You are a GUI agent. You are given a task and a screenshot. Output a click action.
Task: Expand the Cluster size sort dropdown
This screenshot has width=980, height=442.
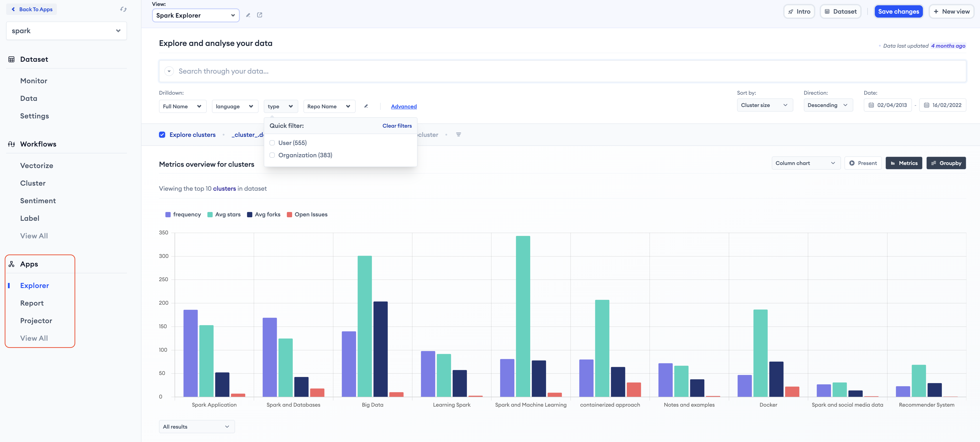(x=764, y=105)
